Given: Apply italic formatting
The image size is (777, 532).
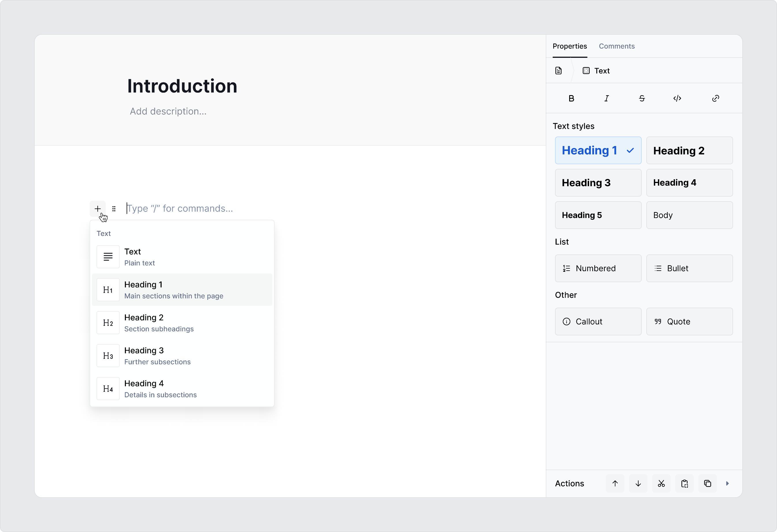Looking at the screenshot, I should (607, 98).
